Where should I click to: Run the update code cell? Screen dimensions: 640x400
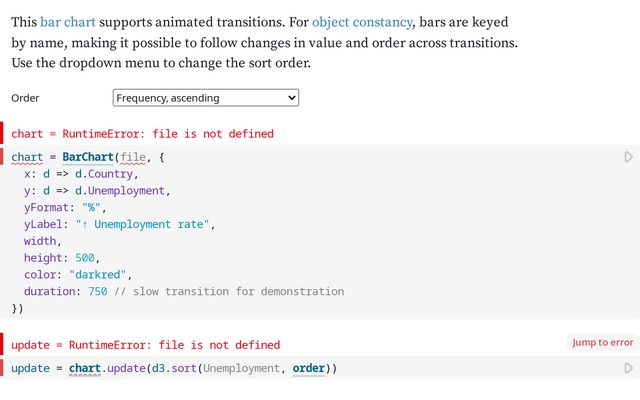pos(628,368)
